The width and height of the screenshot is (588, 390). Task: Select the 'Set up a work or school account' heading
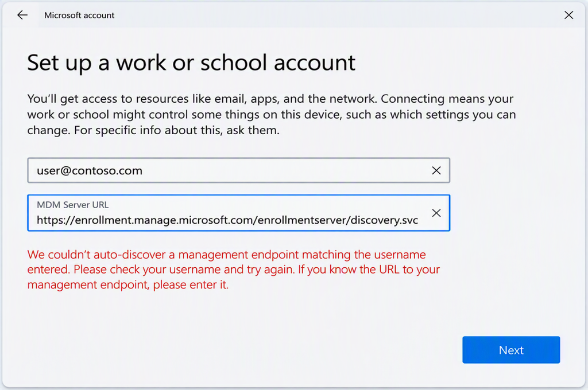click(x=191, y=63)
